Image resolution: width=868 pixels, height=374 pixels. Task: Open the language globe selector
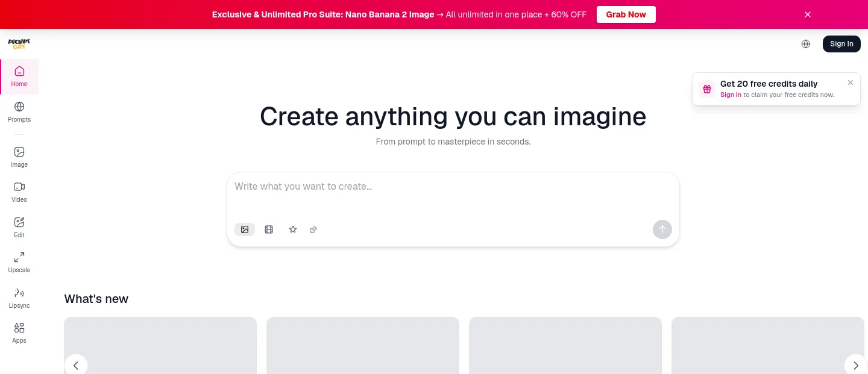point(806,44)
